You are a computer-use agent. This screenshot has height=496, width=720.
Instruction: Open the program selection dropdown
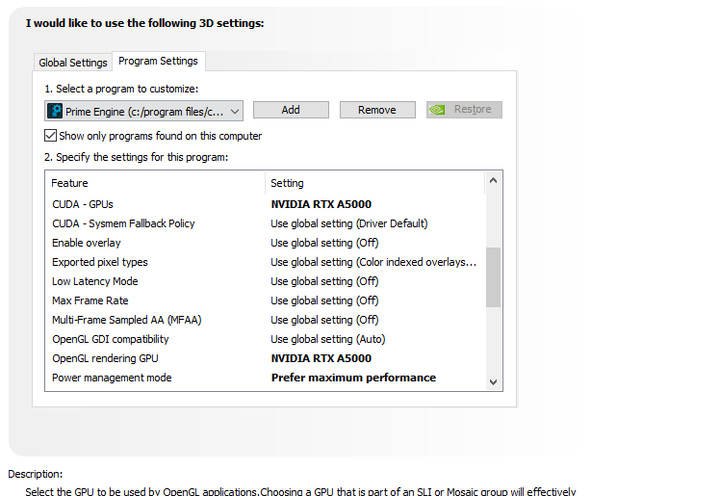pyautogui.click(x=235, y=111)
